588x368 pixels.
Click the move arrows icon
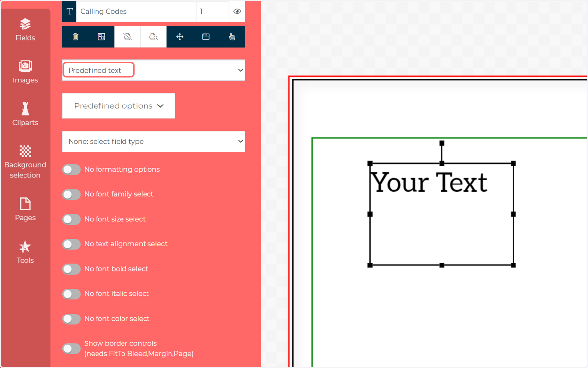pyautogui.click(x=180, y=37)
